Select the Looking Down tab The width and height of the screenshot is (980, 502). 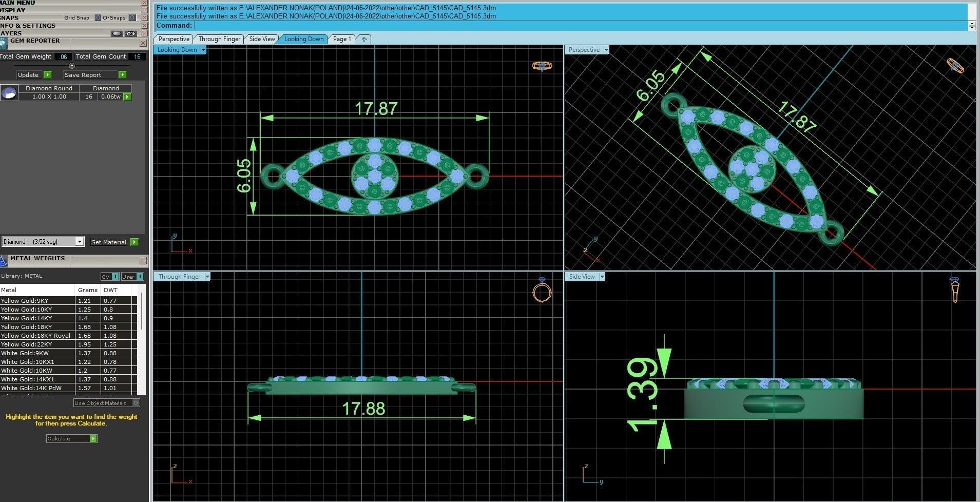303,39
